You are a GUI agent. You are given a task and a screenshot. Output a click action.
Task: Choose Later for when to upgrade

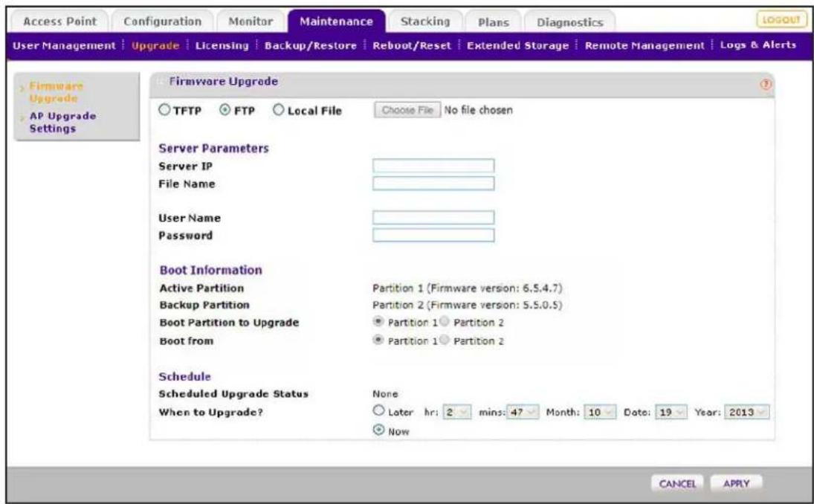click(x=379, y=410)
